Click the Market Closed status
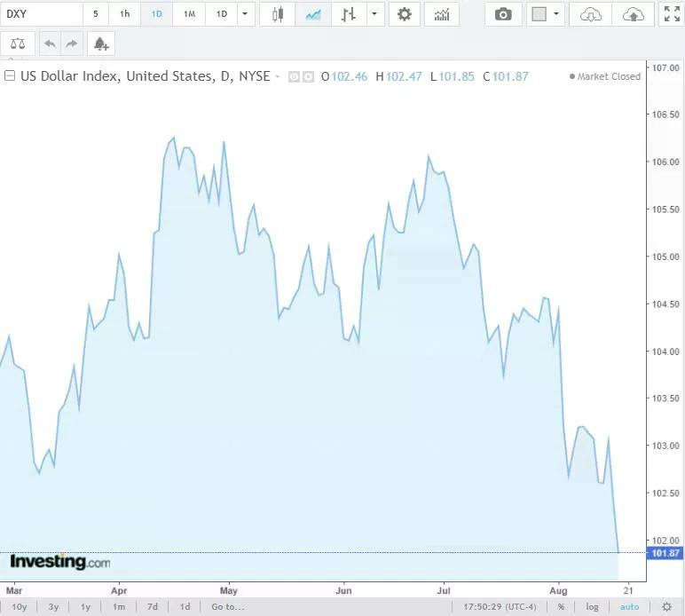The height and width of the screenshot is (616, 685). [x=605, y=76]
